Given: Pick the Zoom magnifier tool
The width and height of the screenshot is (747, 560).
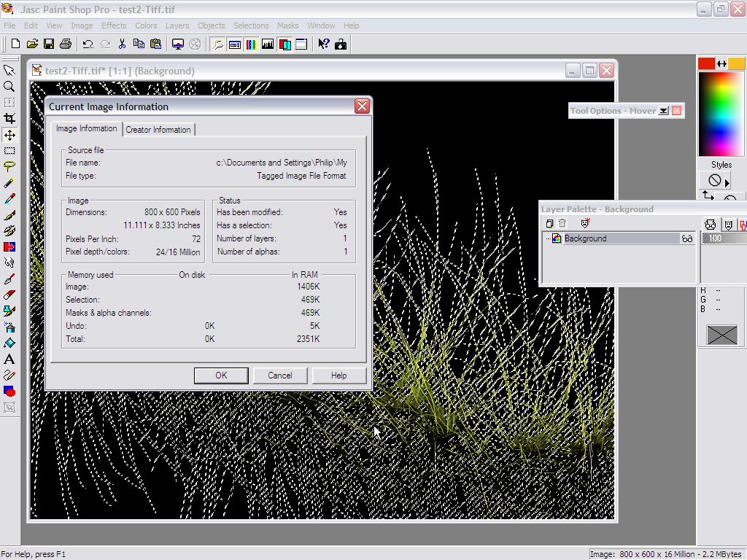Looking at the screenshot, I should point(9,87).
